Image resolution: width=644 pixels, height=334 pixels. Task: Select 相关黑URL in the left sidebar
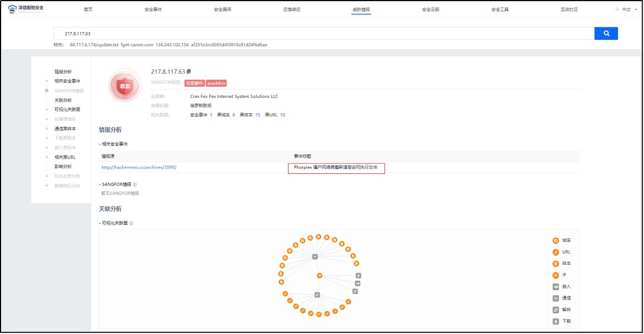click(65, 157)
